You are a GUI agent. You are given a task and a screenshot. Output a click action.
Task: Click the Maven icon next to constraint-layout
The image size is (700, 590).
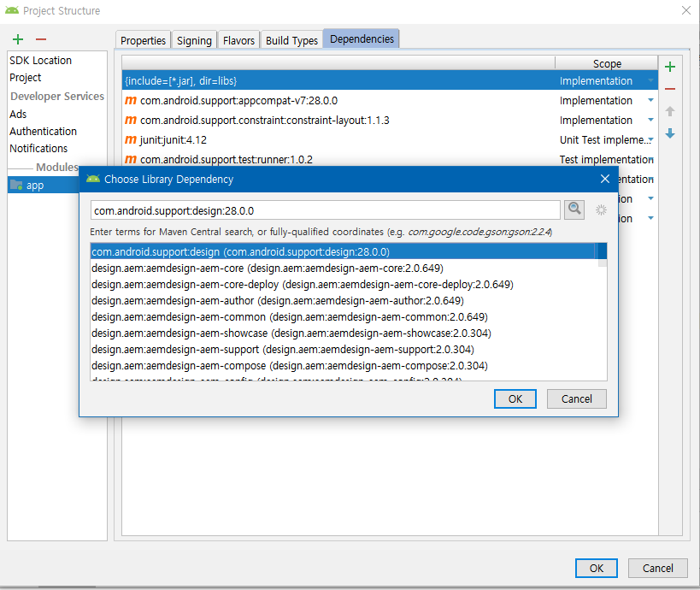tap(131, 121)
